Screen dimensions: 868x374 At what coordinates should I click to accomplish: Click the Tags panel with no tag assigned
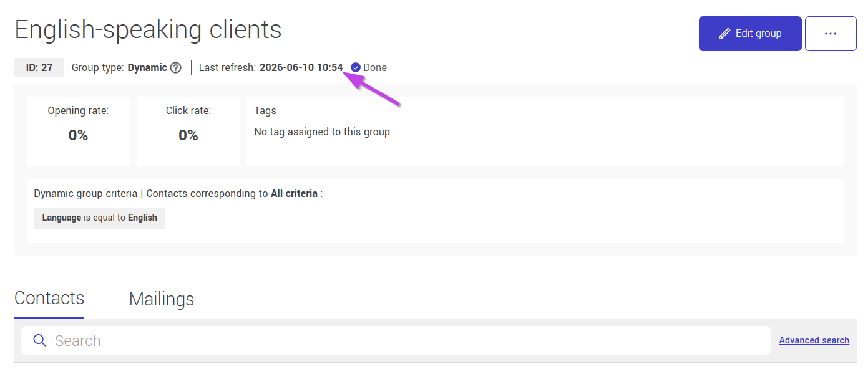click(x=545, y=131)
